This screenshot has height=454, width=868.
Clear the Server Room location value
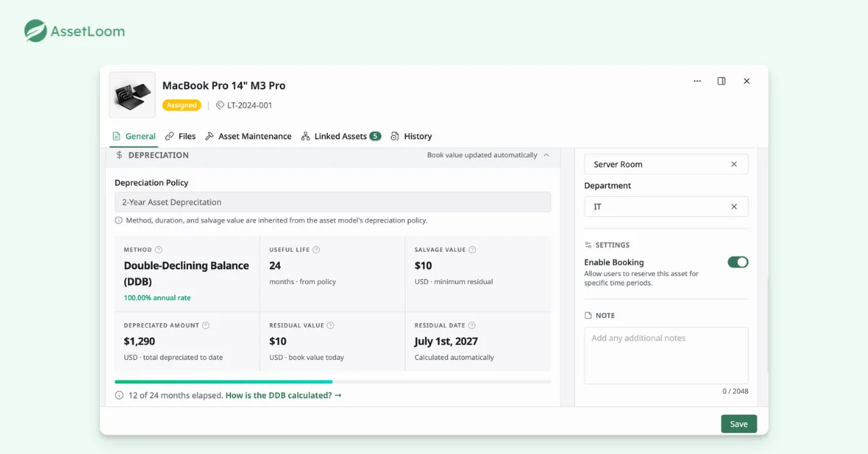pyautogui.click(x=734, y=164)
